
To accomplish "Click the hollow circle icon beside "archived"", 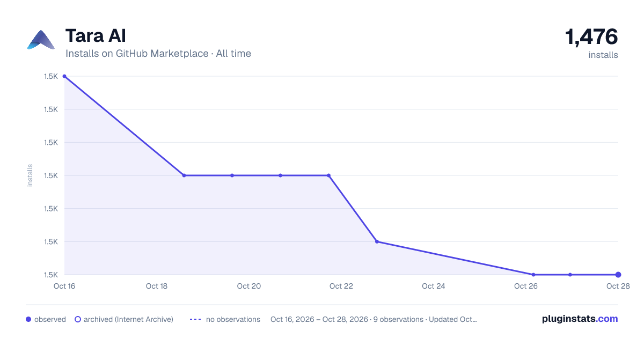I will [78, 319].
